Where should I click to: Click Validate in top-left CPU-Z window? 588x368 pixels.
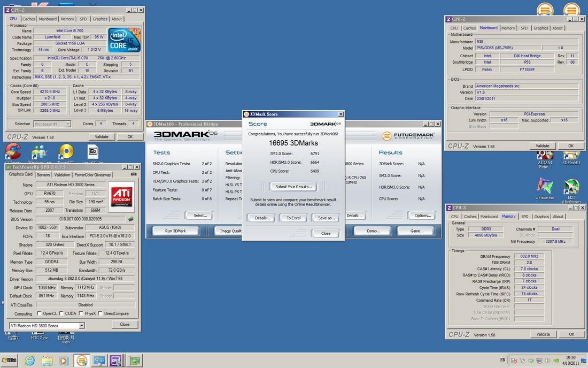point(101,137)
